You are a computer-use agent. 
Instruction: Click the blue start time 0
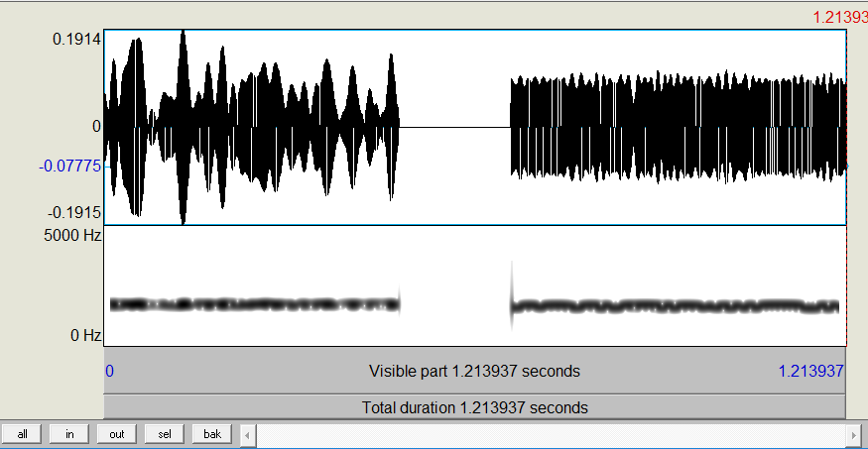tap(109, 371)
